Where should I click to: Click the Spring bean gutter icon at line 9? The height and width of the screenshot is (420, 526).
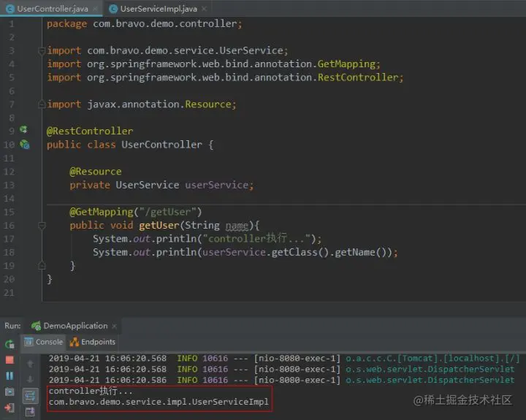(x=23, y=129)
